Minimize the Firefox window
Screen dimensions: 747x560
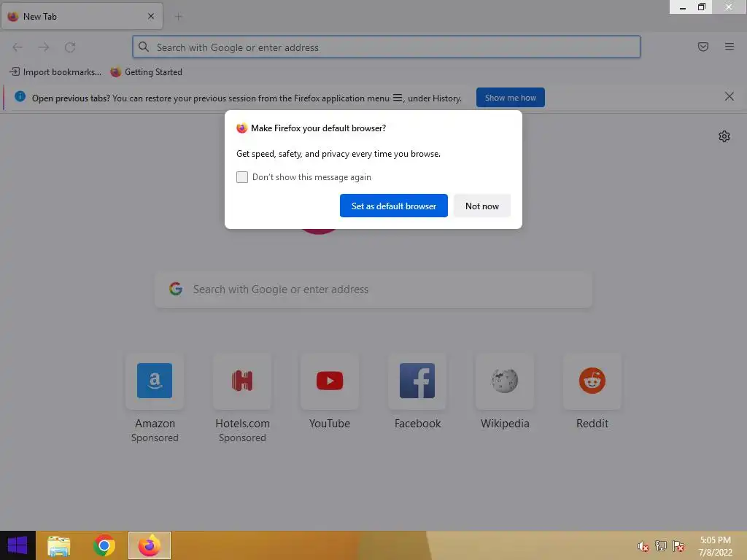[x=682, y=7]
